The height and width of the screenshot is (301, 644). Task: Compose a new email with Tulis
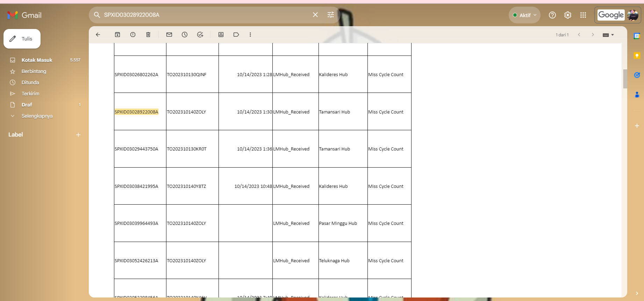pos(22,39)
